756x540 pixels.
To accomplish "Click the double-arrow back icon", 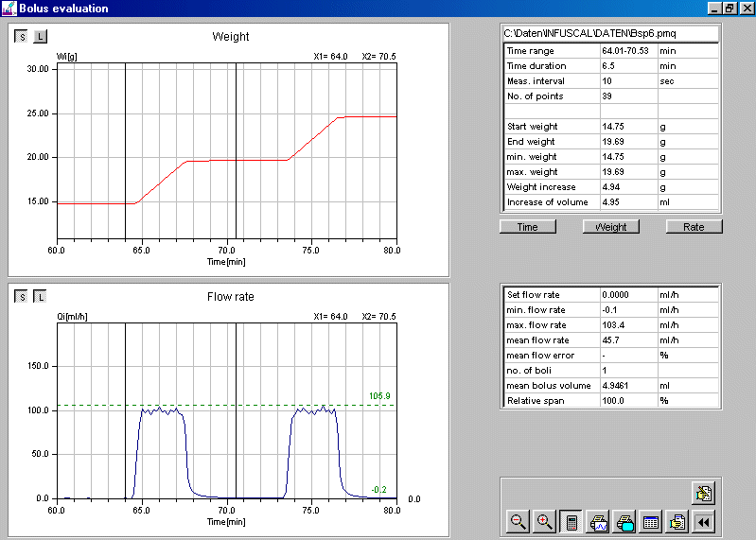I will click(x=704, y=522).
